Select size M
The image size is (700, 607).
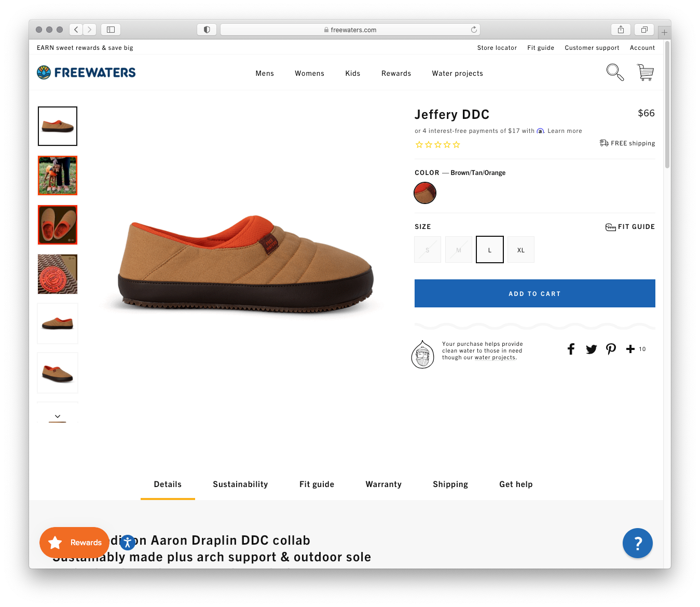(x=459, y=250)
